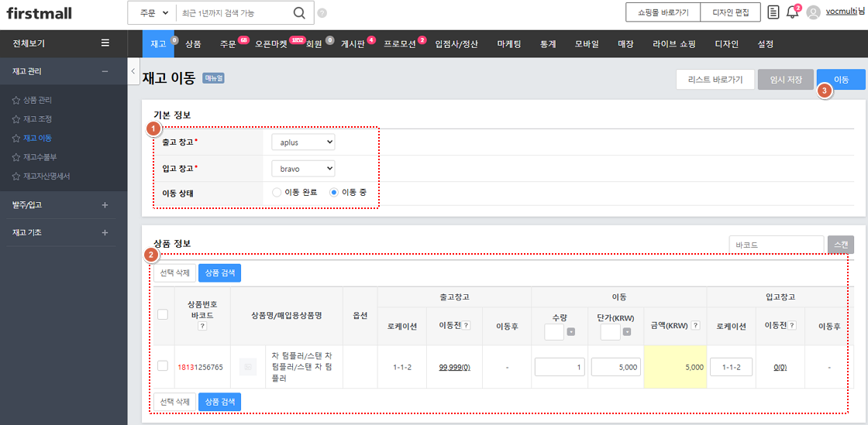Open the 통계 top menu
The image size is (868, 425).
[x=548, y=43]
